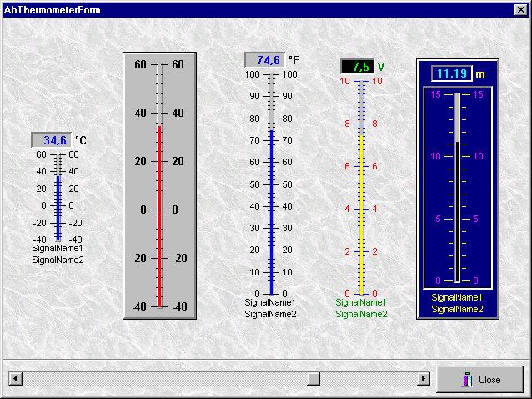Click green SignalName2 under voltage gauge
The image size is (532, 399).
pos(361,315)
